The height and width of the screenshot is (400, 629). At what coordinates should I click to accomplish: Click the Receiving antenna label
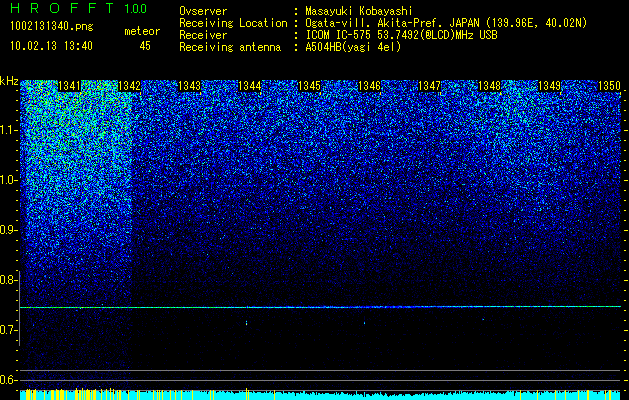pos(230,47)
